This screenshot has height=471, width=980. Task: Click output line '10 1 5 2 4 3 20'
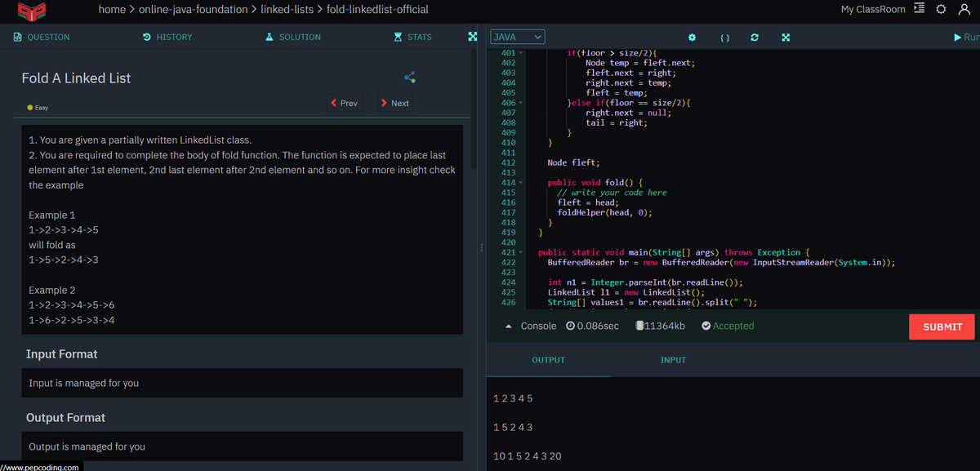pyautogui.click(x=528, y=455)
